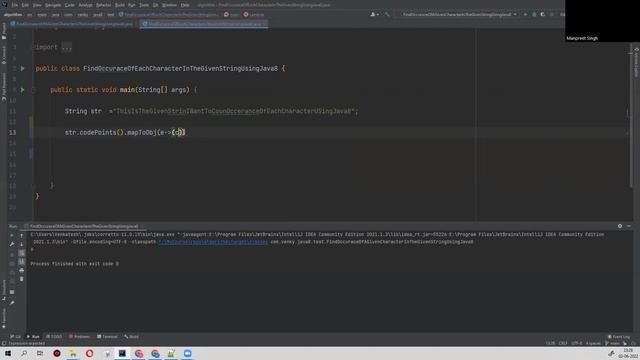The image size is (640, 360).
Task: Open the user account icon menu
Action: (374, 15)
